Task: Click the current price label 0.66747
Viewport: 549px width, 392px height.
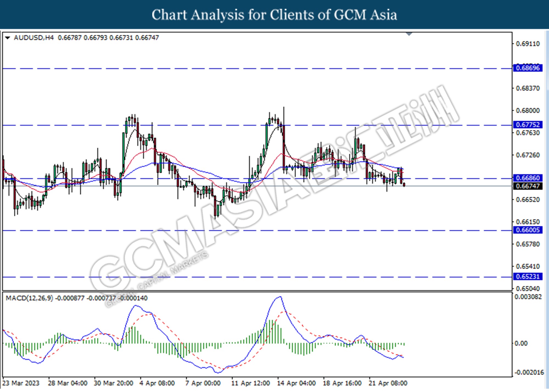Action: point(528,186)
